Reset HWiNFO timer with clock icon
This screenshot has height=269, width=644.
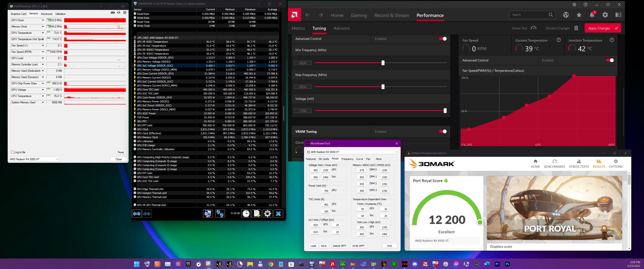246,213
